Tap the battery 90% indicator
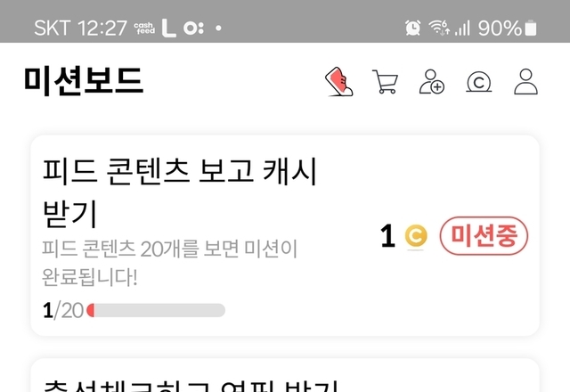570x392 pixels. [x=507, y=28]
